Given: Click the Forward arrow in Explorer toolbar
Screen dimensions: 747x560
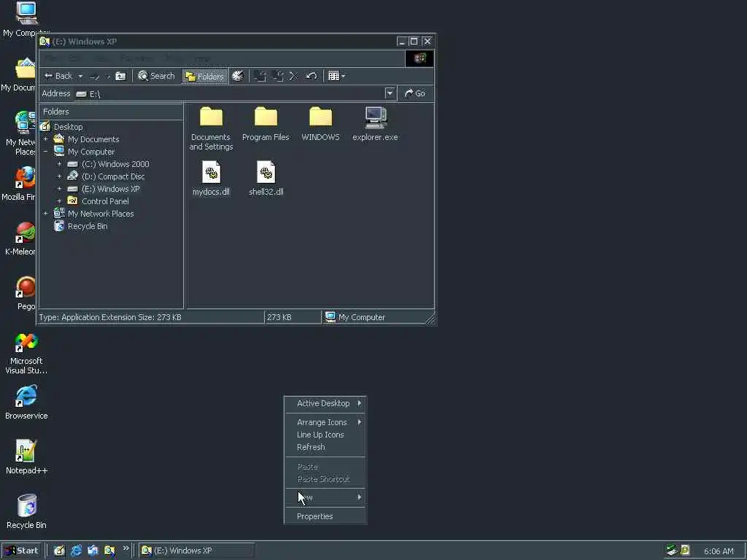Looking at the screenshot, I should coord(95,76).
